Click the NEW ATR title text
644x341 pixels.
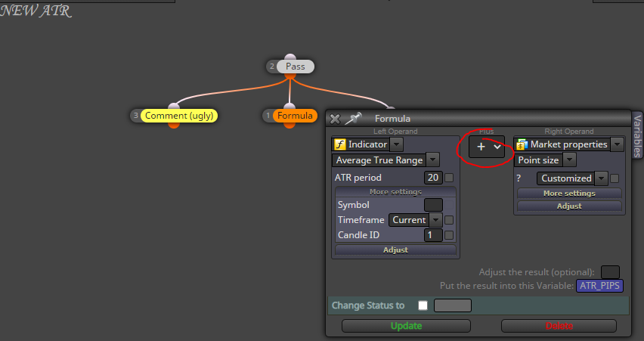(x=36, y=11)
